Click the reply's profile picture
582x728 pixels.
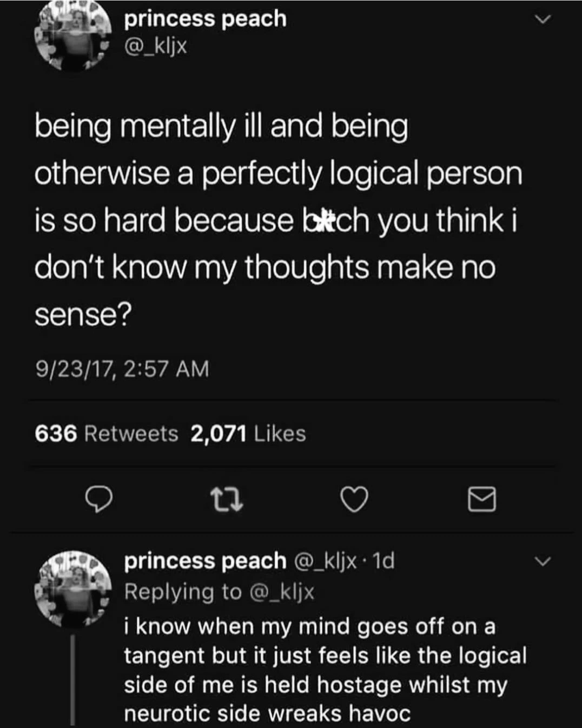(x=72, y=587)
